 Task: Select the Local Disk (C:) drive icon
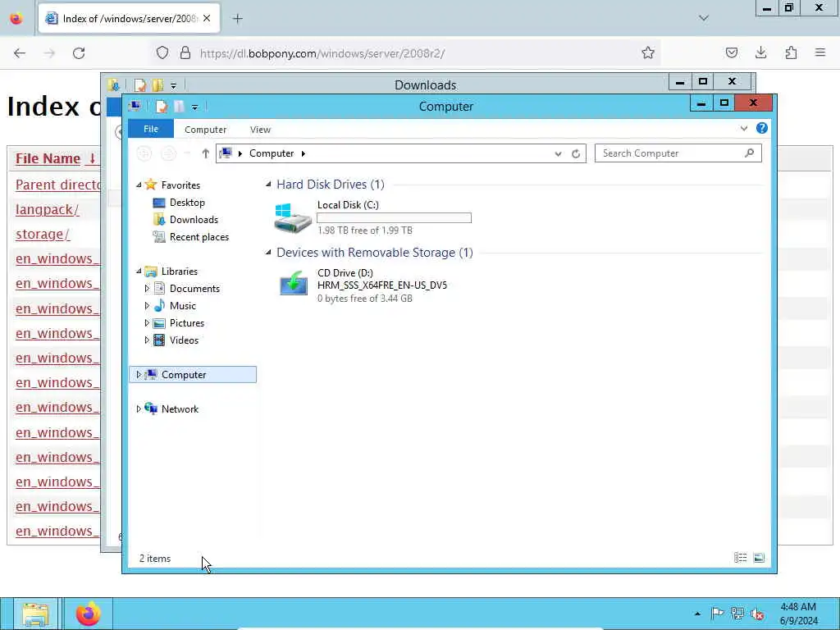click(x=292, y=217)
